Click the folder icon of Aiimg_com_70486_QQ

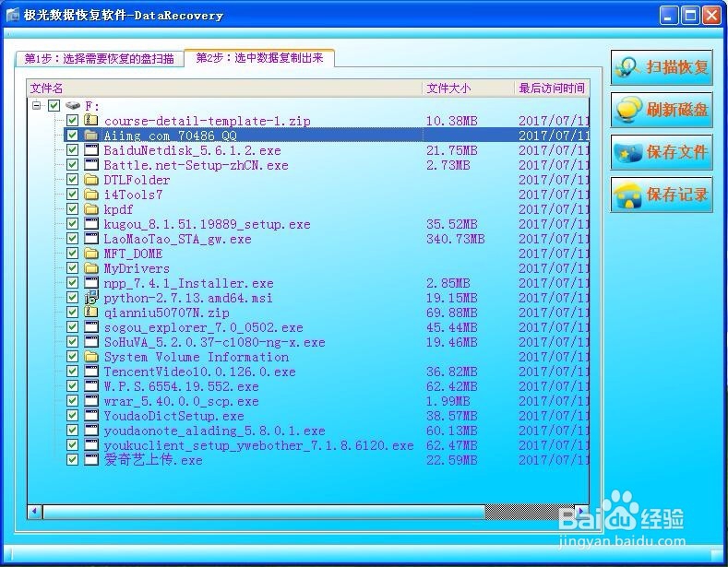[91, 135]
